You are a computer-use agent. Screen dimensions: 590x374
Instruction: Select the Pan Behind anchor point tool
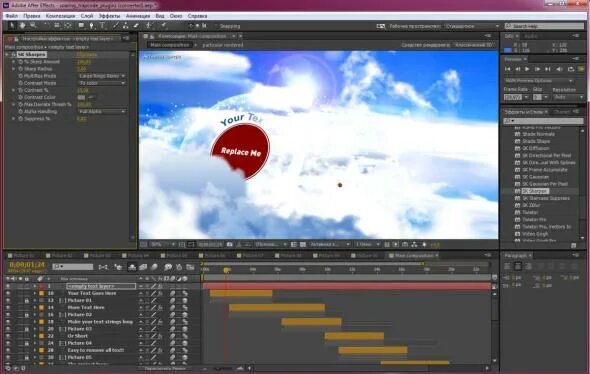coord(68,25)
